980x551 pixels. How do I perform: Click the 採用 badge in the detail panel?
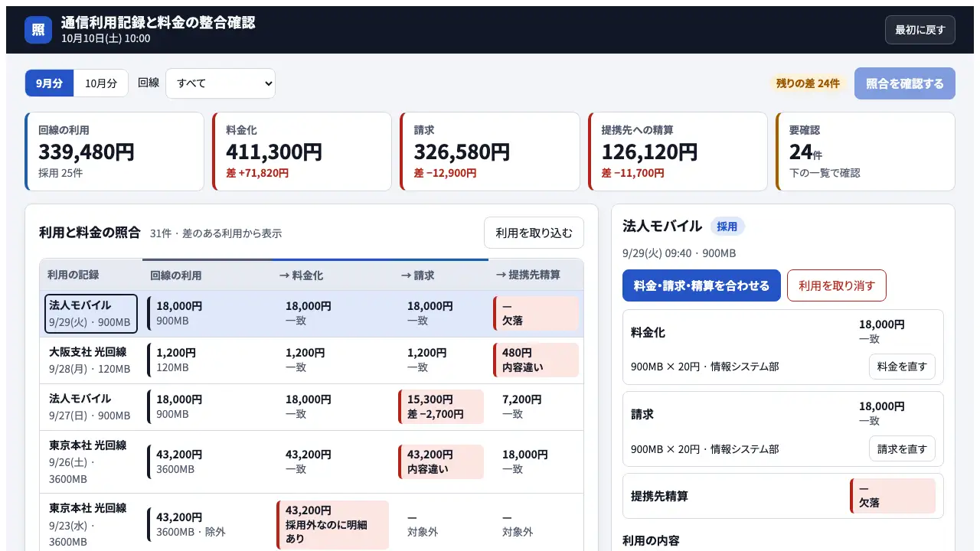coord(727,227)
